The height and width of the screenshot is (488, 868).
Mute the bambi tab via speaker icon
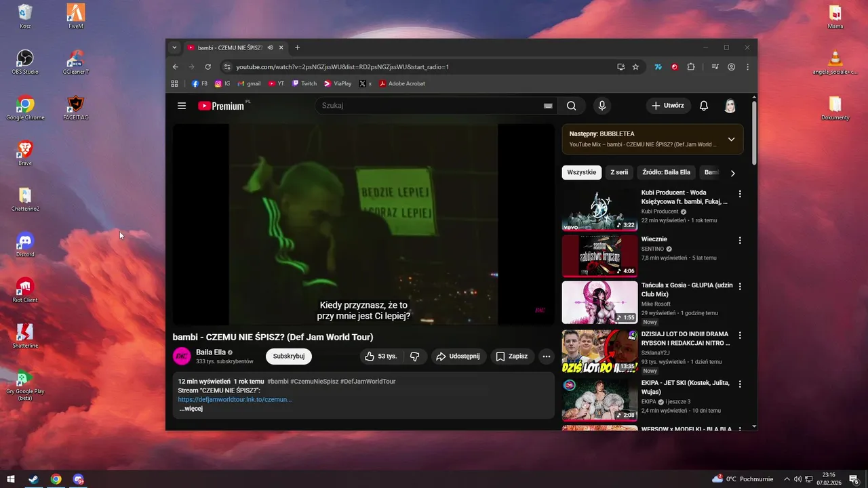click(x=271, y=47)
